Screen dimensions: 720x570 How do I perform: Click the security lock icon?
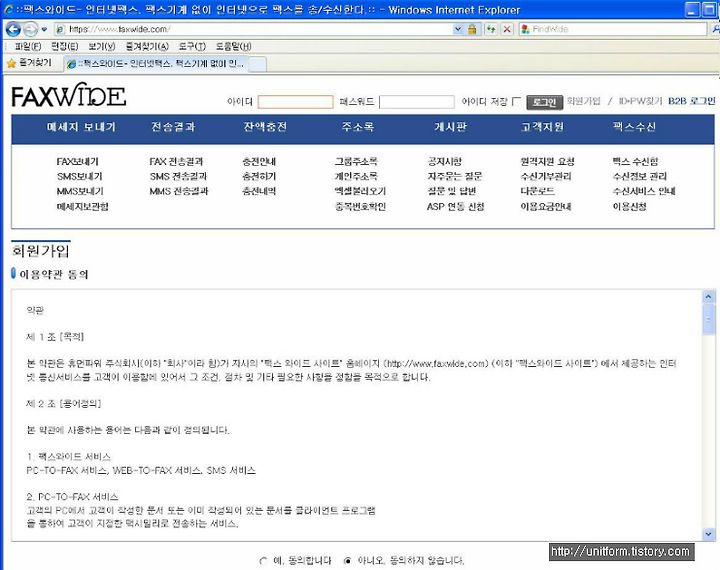[x=472, y=29]
